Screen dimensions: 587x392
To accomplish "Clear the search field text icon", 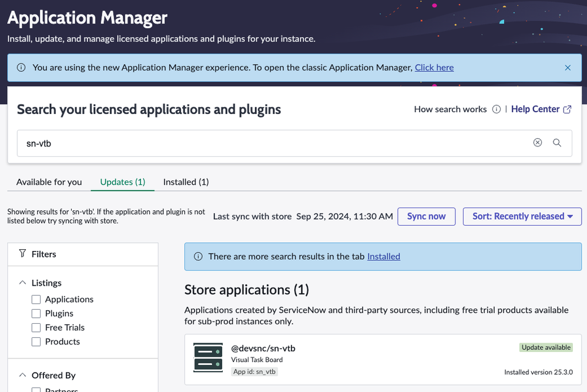I will pyautogui.click(x=537, y=143).
